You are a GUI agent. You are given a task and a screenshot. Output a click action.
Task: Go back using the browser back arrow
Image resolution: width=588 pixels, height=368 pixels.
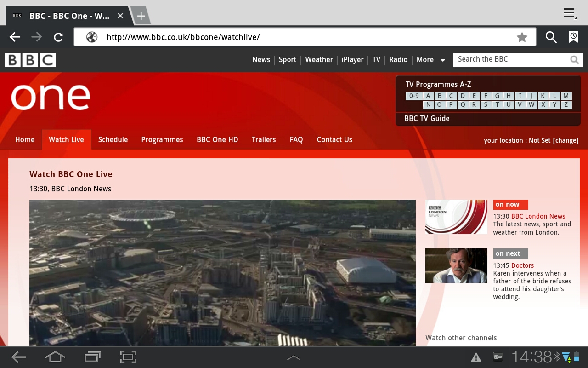click(15, 37)
